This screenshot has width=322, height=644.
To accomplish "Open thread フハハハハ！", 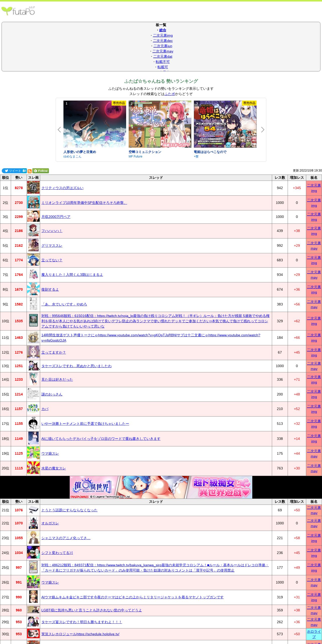I will coord(52,231).
